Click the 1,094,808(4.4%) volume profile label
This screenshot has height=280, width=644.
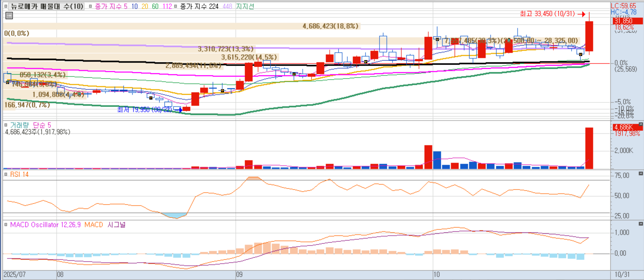(x=58, y=95)
